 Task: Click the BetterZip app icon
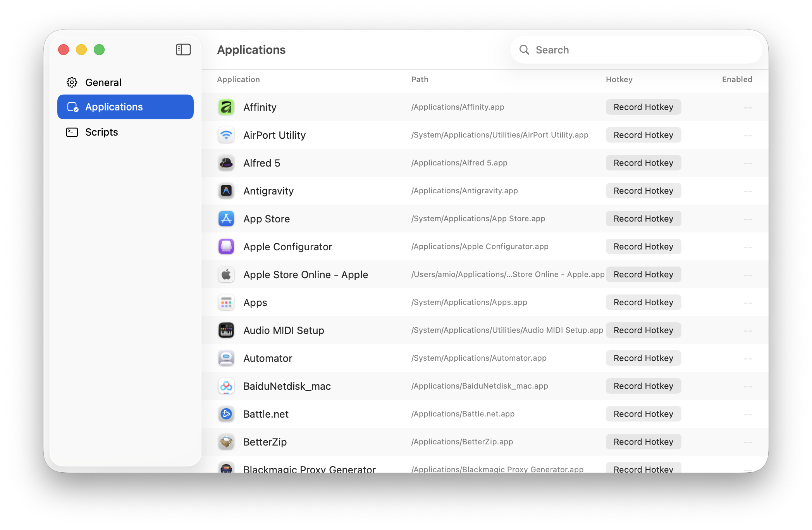226,442
